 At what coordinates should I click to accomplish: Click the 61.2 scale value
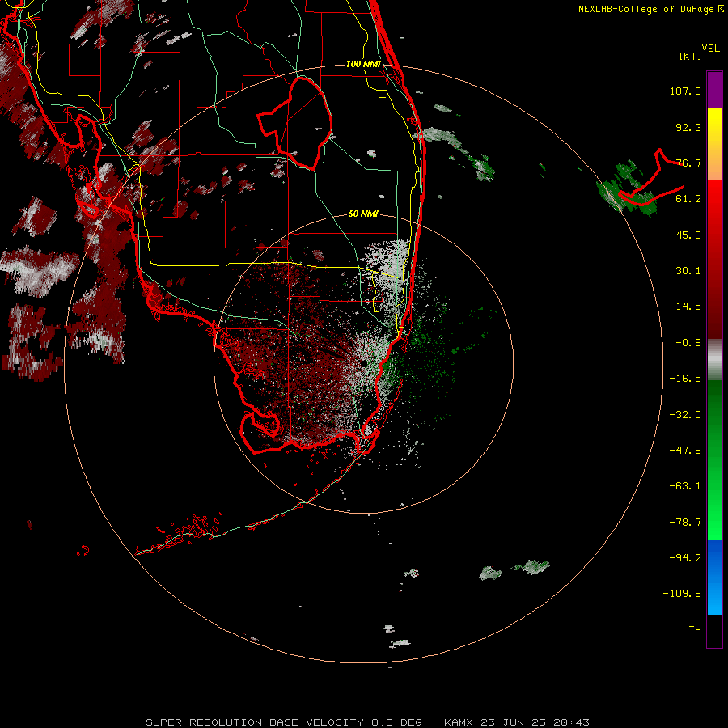point(688,199)
